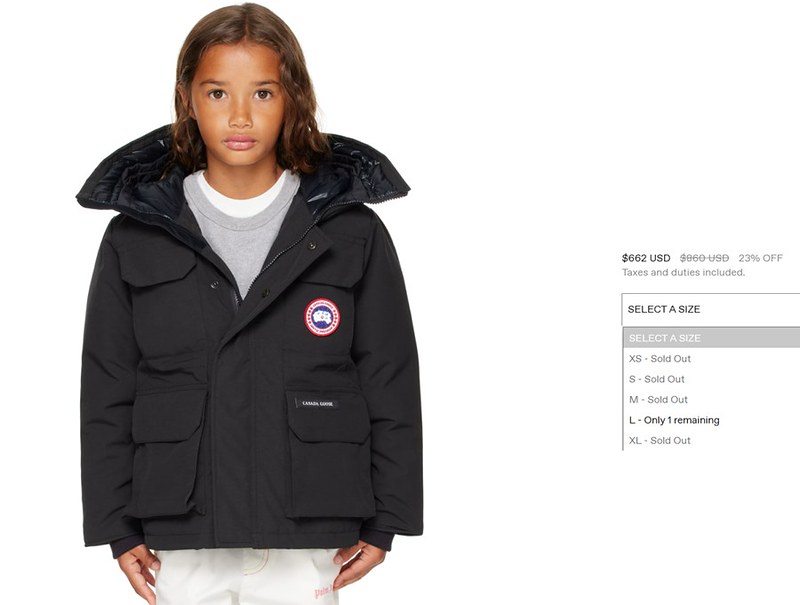Click the Canada Goose pocket text label
The width and height of the screenshot is (800, 605).
(x=317, y=403)
